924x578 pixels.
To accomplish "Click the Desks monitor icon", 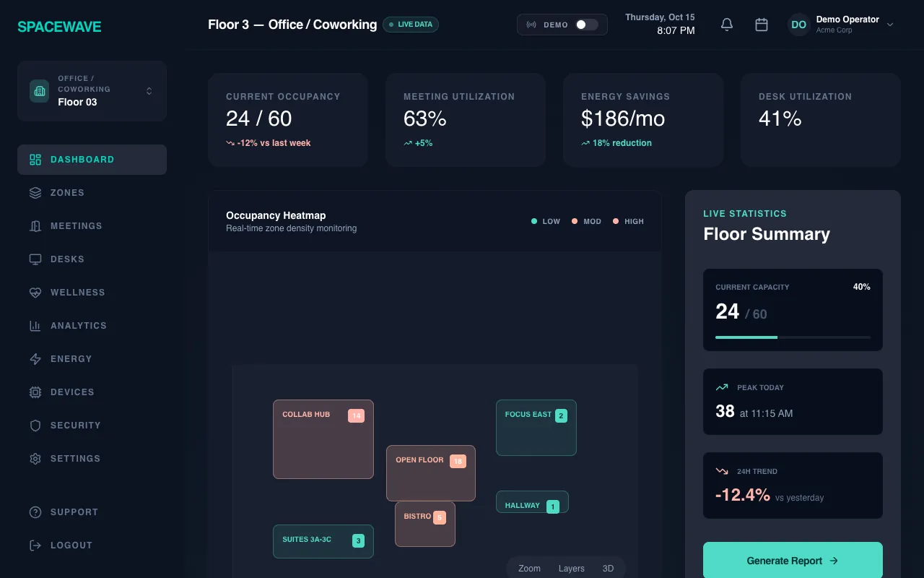I will click(x=35, y=259).
